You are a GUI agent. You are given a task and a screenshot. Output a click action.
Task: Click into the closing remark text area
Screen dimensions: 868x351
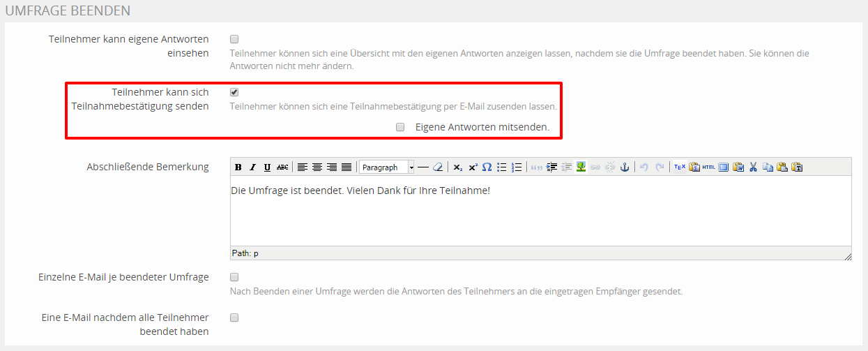pos(540,213)
